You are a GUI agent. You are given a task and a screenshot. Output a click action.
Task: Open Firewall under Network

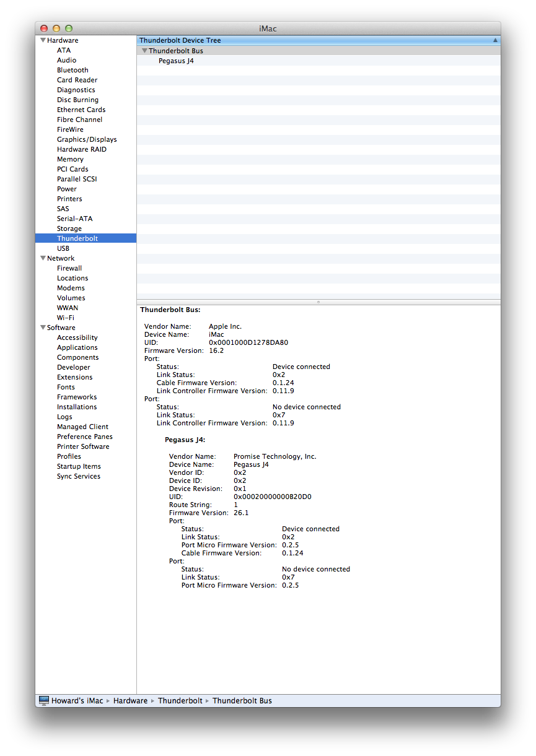69,268
